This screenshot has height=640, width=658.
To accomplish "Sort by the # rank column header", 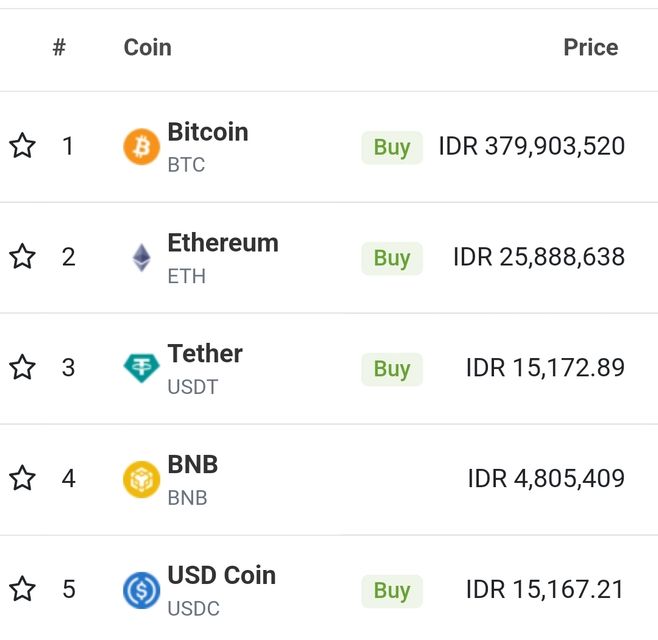I will coord(59,47).
